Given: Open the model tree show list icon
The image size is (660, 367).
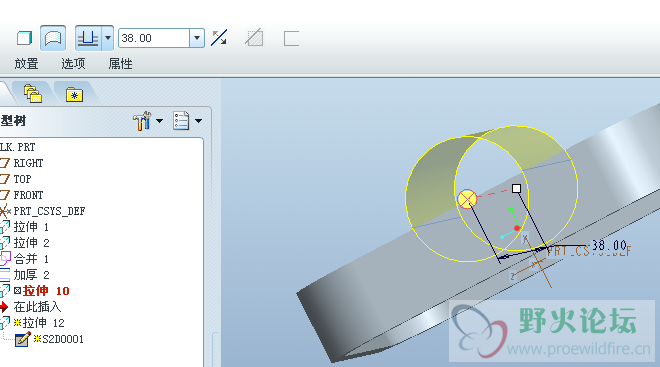Looking at the screenshot, I should [187, 121].
